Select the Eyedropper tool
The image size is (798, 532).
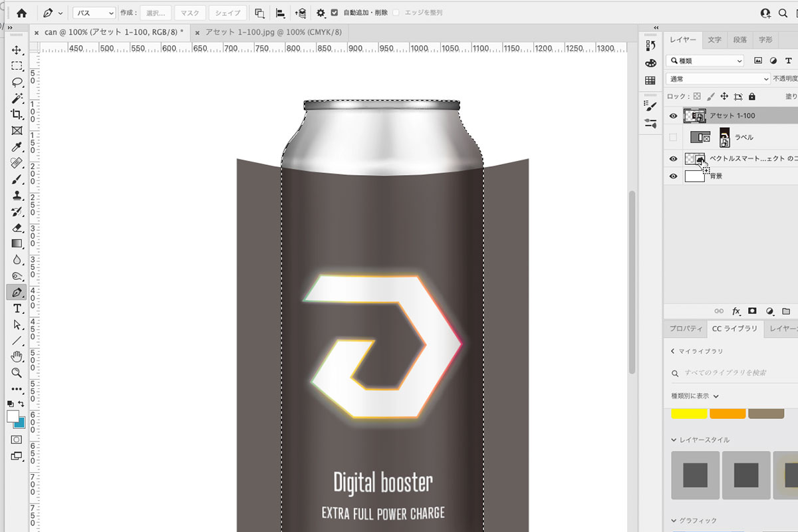coord(17,147)
